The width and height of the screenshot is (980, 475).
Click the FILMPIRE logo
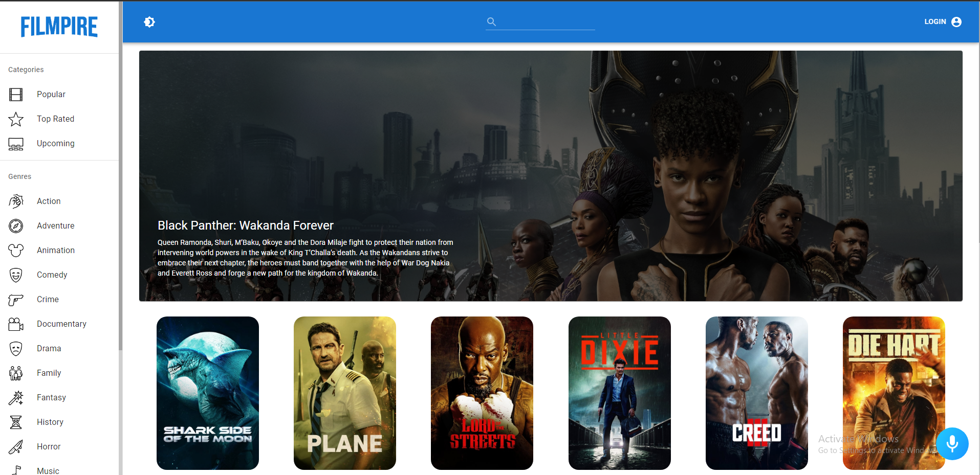[x=59, y=26]
